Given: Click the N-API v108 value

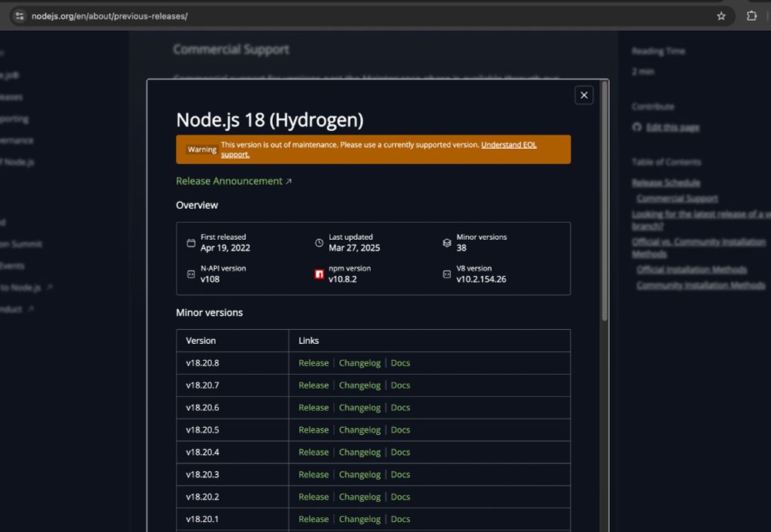Looking at the screenshot, I should (x=210, y=279).
